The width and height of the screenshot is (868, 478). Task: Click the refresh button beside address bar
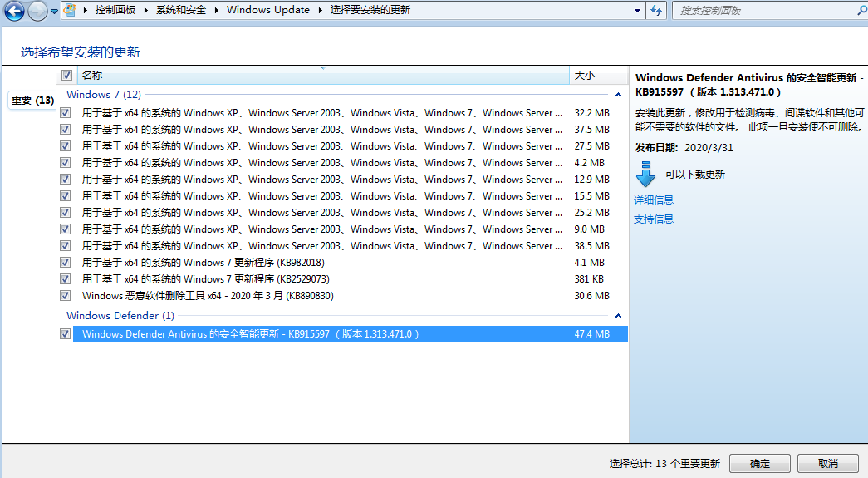(x=656, y=11)
